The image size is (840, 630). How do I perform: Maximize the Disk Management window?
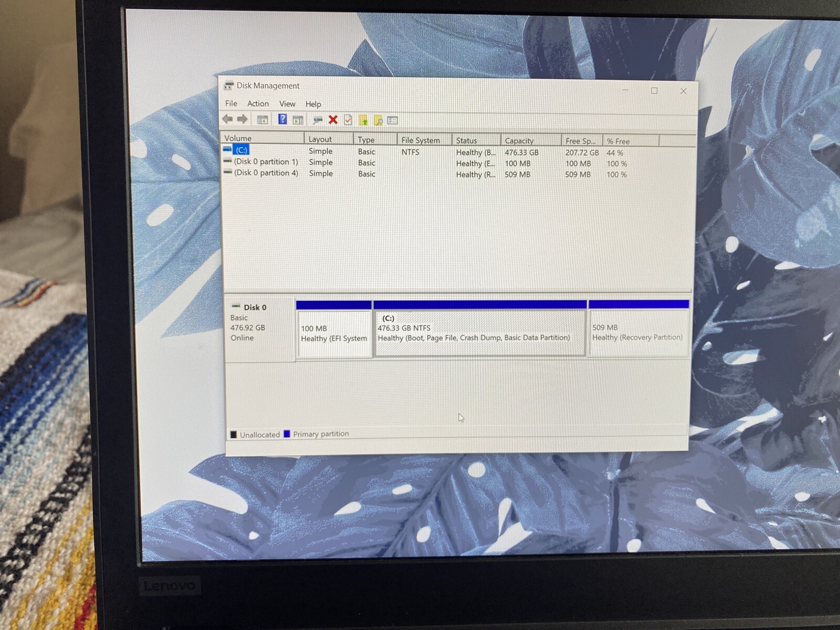point(654,91)
